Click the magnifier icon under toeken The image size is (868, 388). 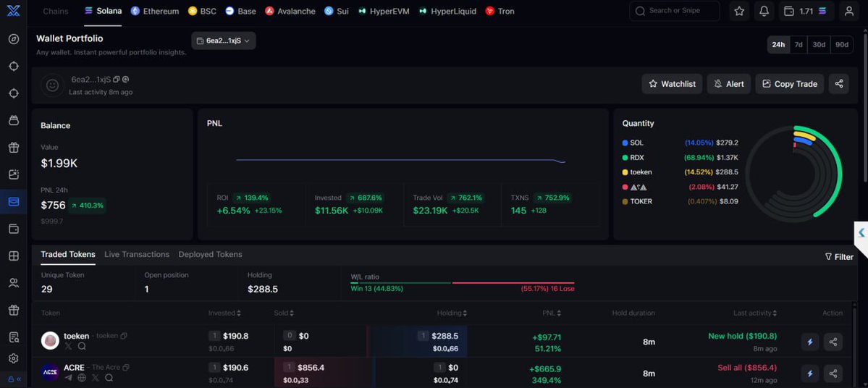point(82,346)
